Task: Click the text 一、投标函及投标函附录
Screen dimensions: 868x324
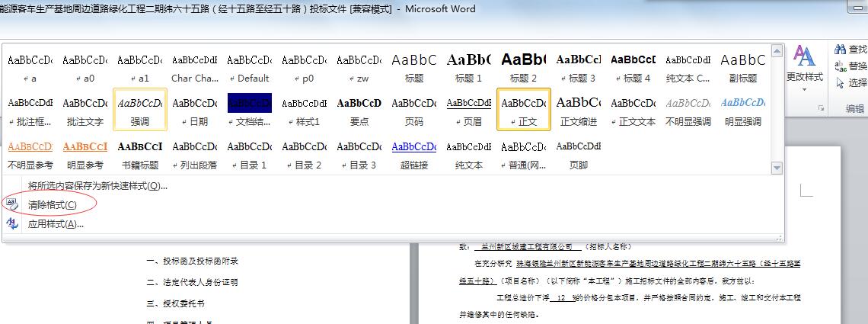Action: point(192,261)
